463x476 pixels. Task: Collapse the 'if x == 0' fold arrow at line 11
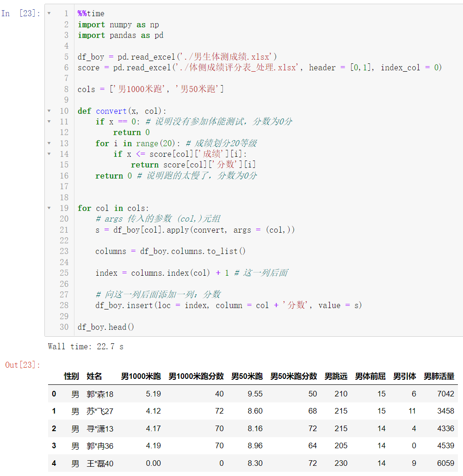pyautogui.click(x=49, y=121)
